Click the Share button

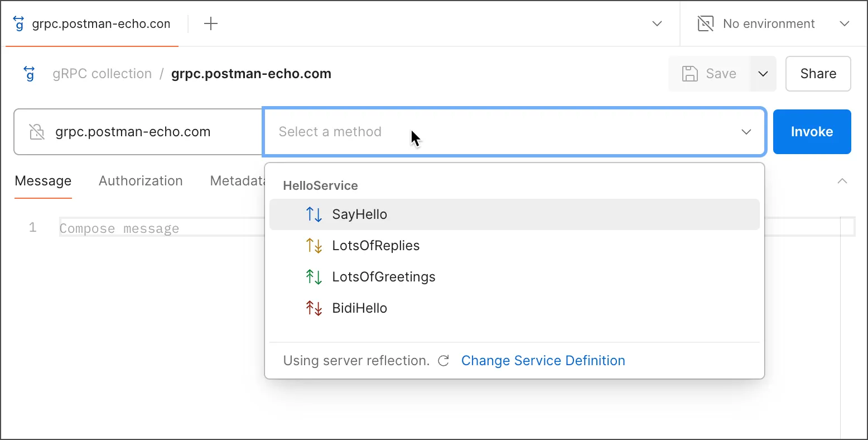tap(818, 74)
